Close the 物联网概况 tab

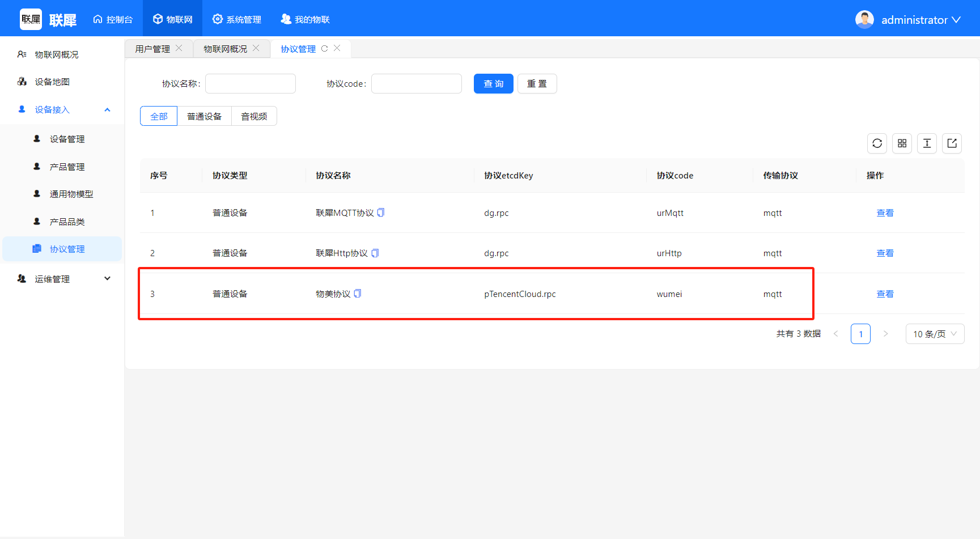coord(256,48)
